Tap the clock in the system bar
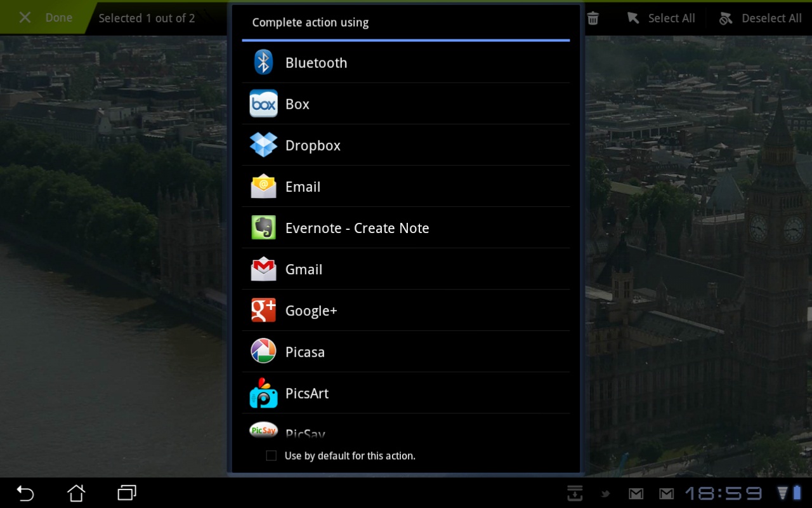 (x=723, y=493)
